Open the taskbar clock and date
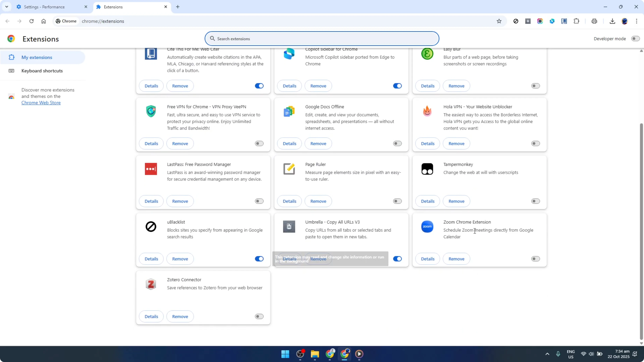Screen dimensions: 644x362 618,354
